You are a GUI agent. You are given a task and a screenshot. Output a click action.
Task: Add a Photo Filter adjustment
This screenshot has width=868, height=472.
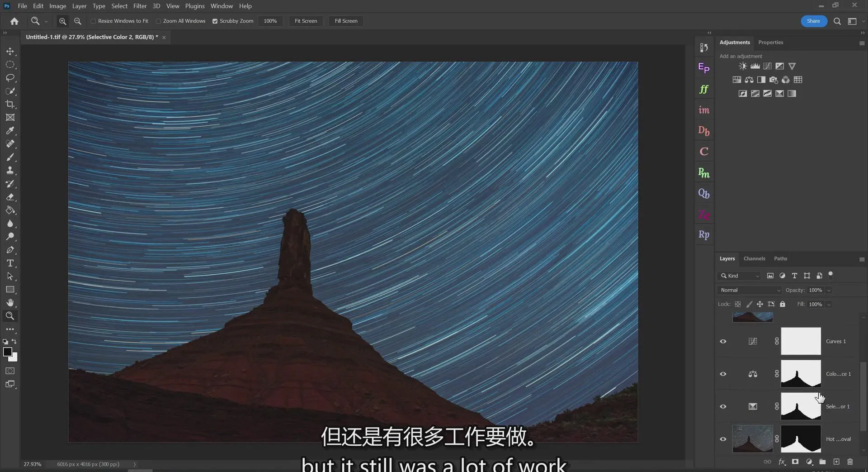pyautogui.click(x=774, y=80)
